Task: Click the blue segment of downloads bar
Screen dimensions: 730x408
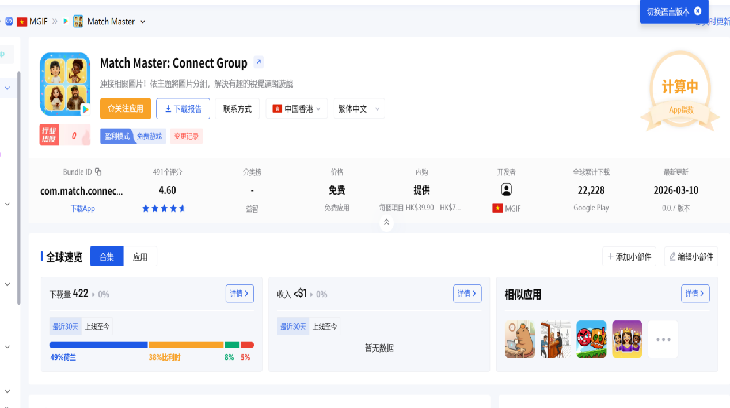Action: tap(98, 345)
